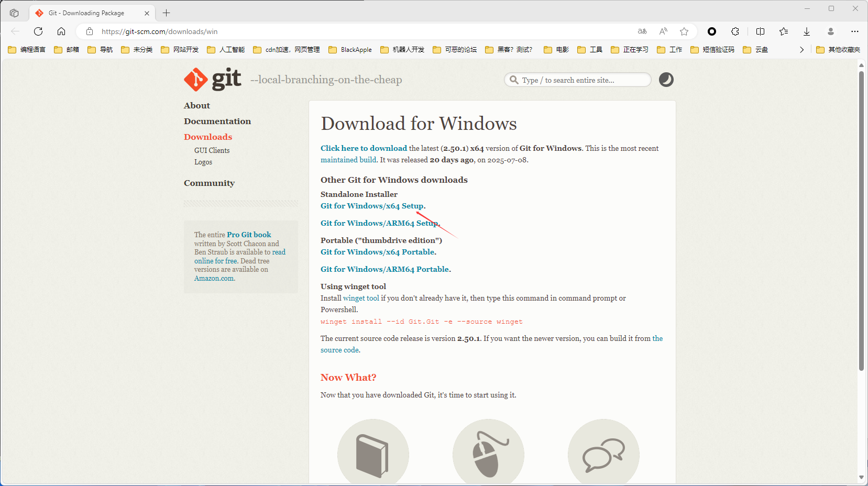The image size is (868, 486).
Task: Open the translate page icon
Action: tap(642, 31)
